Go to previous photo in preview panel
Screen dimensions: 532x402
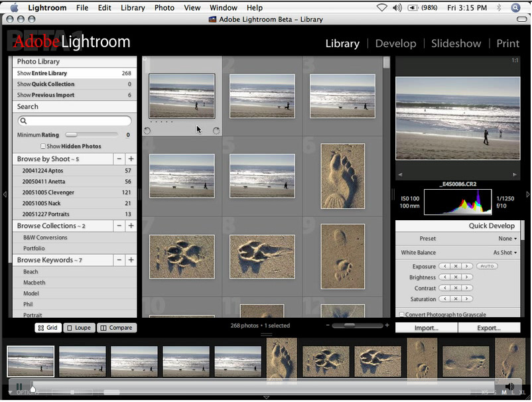pos(401,174)
